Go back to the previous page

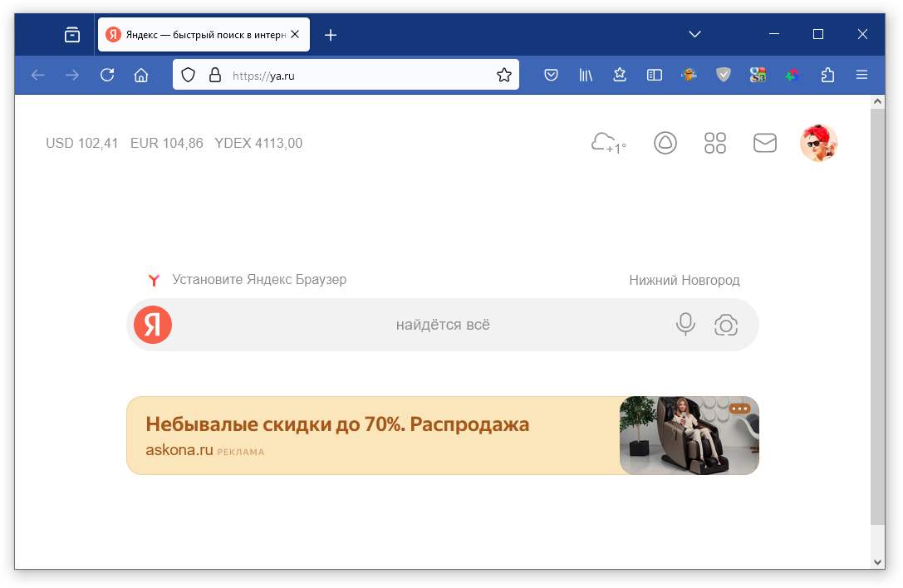[38, 75]
